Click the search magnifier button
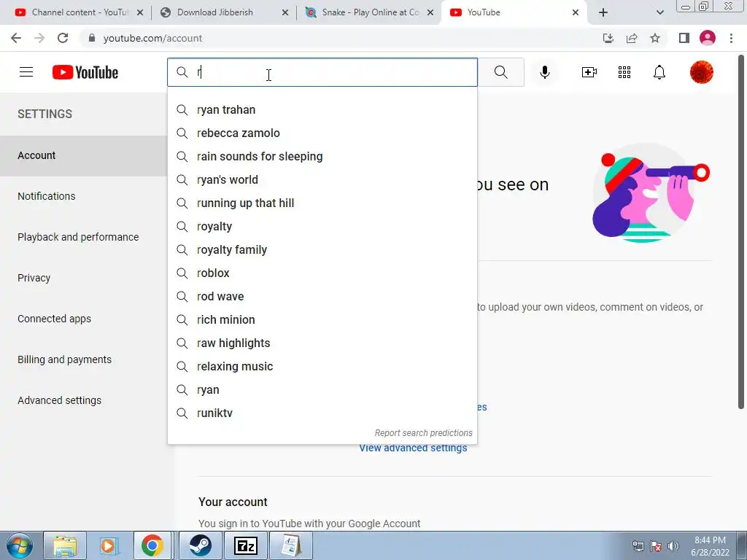 click(x=500, y=72)
